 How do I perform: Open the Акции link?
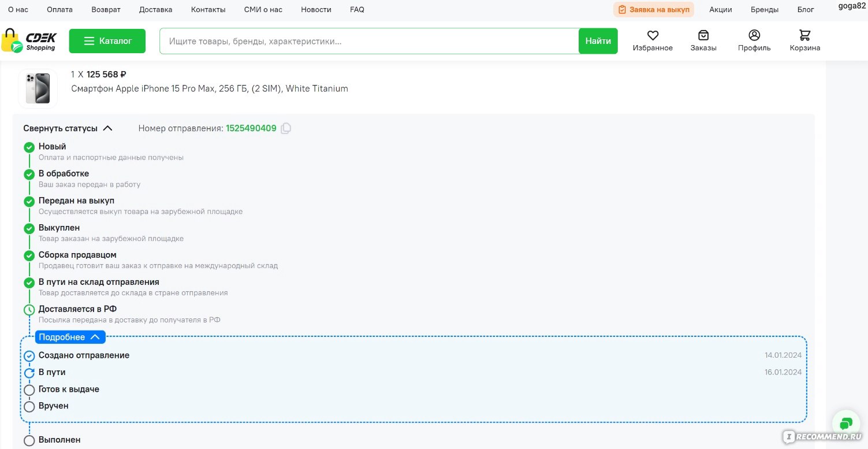(x=721, y=10)
